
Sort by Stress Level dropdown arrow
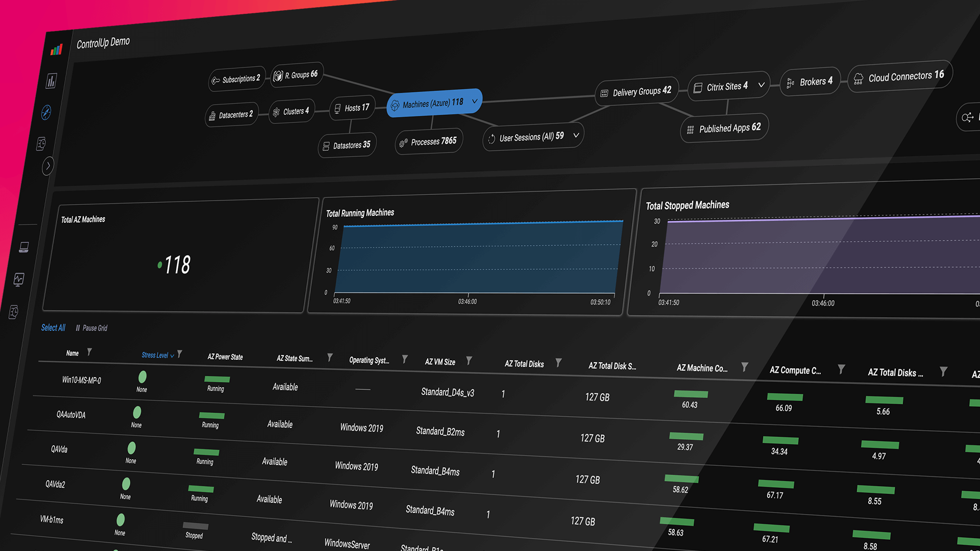172,356
